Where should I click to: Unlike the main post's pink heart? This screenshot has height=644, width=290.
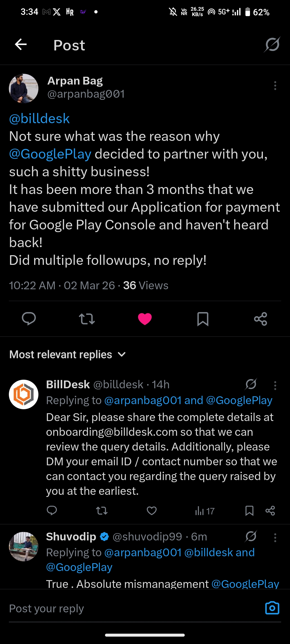click(x=145, y=319)
